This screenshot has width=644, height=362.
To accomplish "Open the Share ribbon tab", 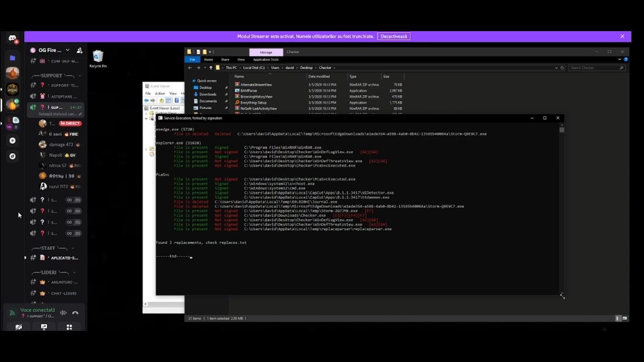I will click(x=225, y=59).
